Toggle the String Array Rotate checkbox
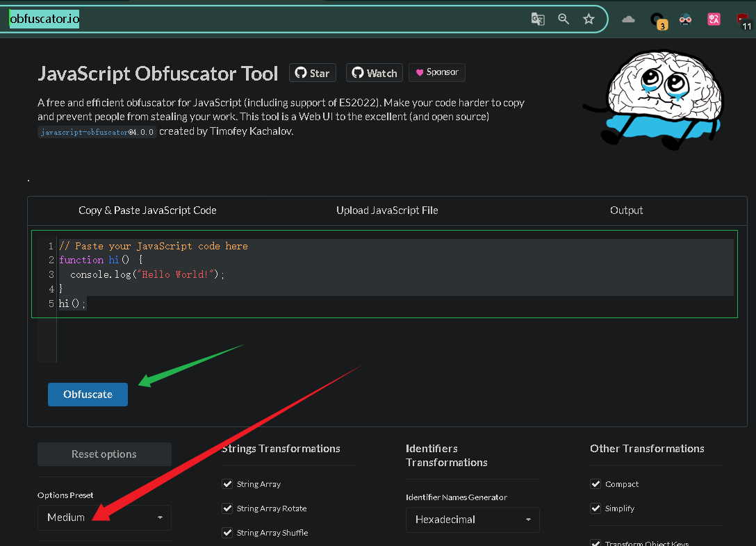Viewport: 756px width, 546px height. (x=227, y=508)
